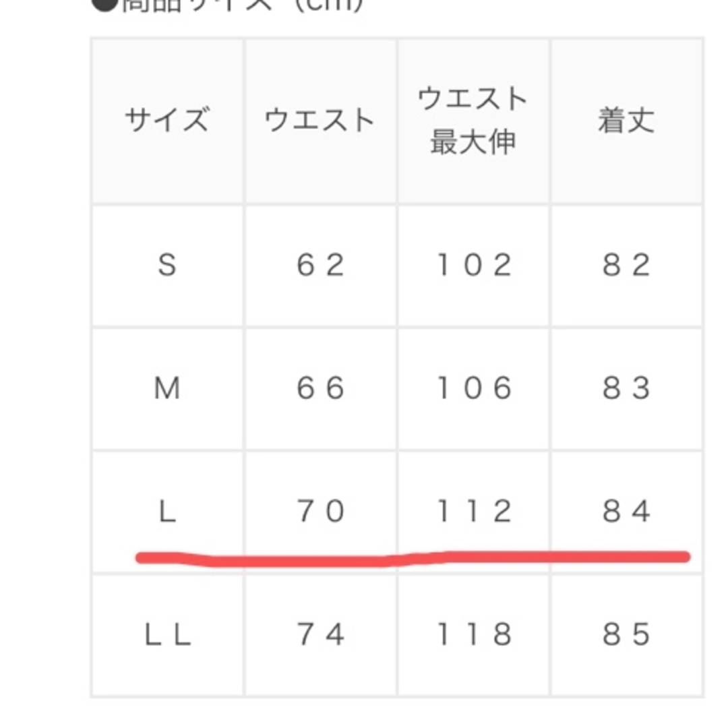Select the M size row label
Screen dimensions: 728x728
tap(167, 389)
